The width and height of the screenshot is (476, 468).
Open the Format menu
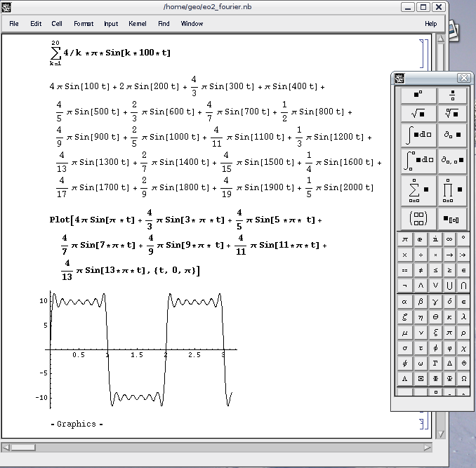coord(84,24)
